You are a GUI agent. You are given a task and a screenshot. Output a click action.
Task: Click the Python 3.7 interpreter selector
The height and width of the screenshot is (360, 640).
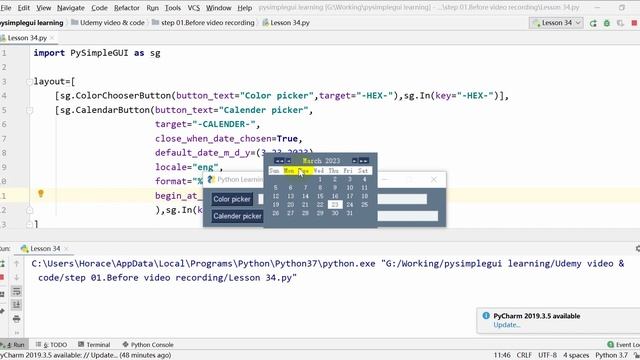tap(611, 355)
